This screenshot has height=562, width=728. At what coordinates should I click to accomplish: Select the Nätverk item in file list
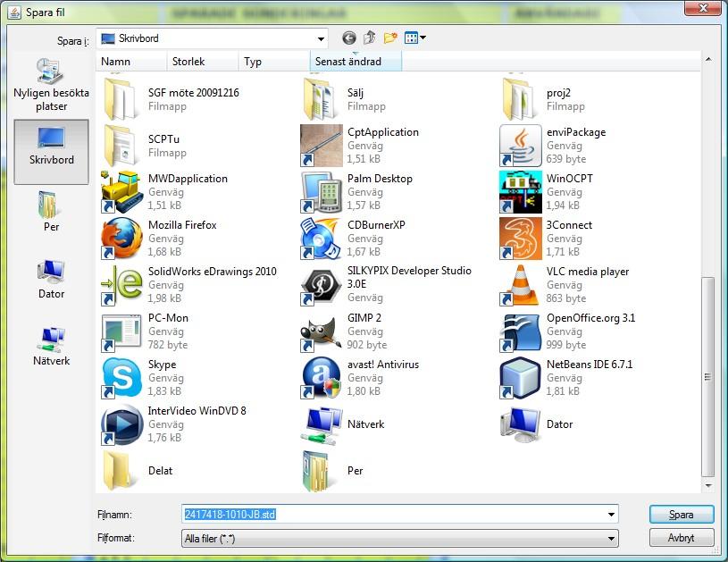point(343,424)
